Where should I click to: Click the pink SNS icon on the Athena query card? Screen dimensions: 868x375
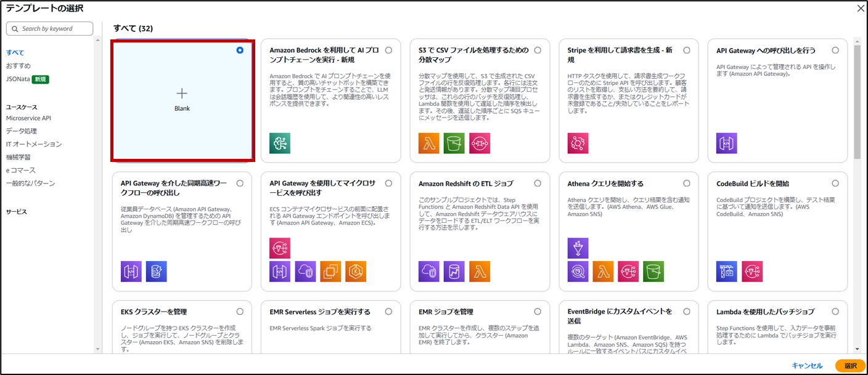[x=629, y=272]
